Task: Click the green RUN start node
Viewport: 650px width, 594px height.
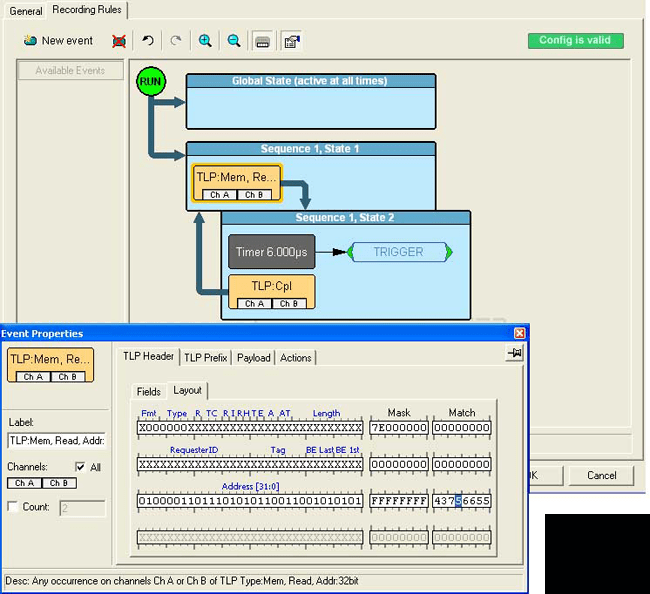Action: (x=150, y=81)
